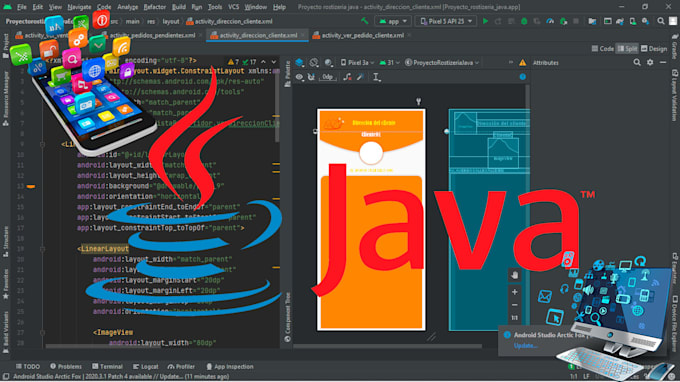Open the AVD Manager phone icon
This screenshot has width=680, height=382.
633,21
